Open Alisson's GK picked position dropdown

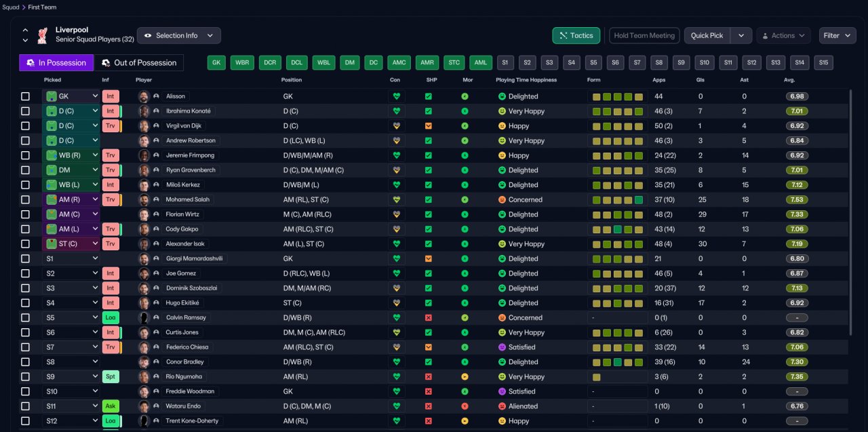click(x=71, y=96)
